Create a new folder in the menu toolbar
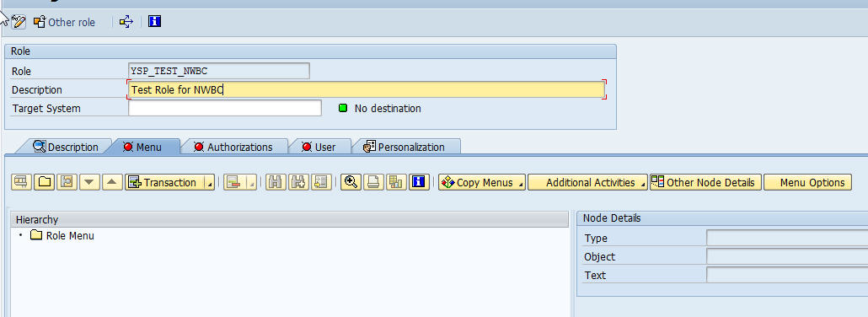This screenshot has height=317, width=868. tap(45, 182)
